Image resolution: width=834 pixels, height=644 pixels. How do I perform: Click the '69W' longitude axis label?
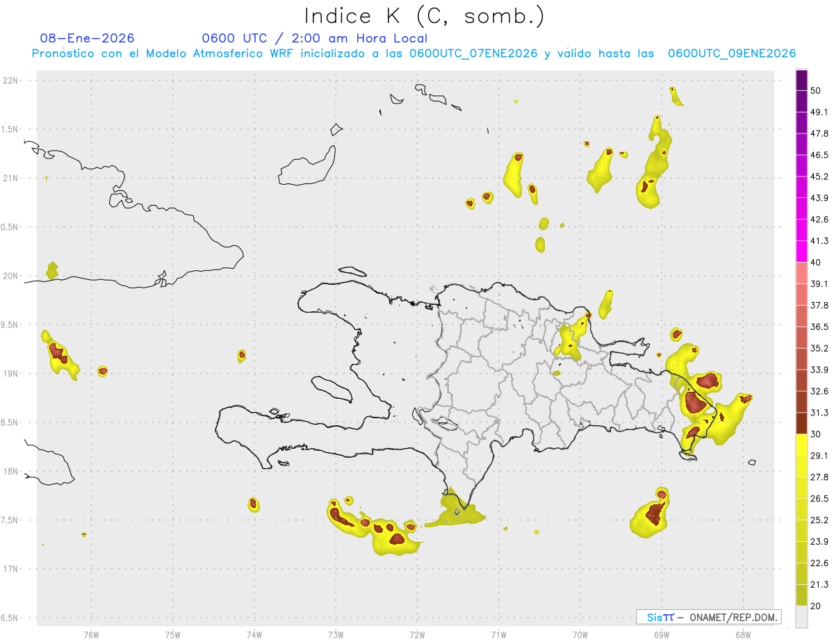pyautogui.click(x=662, y=634)
